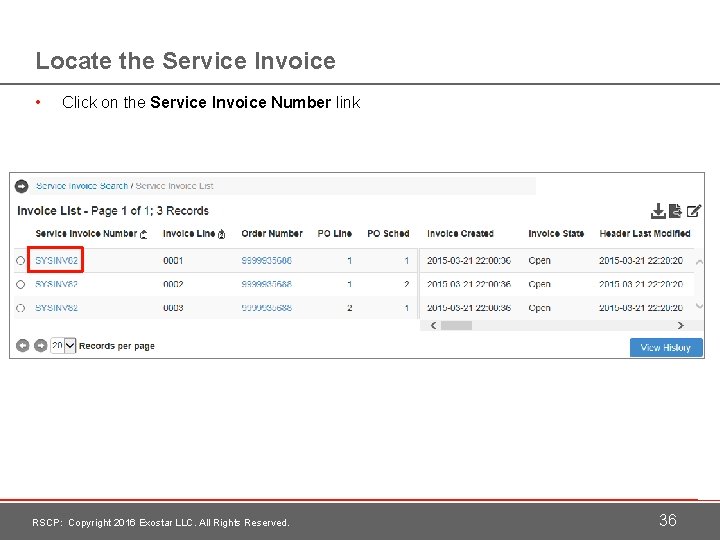Sort by Invoice Line column icon
Image resolution: width=720 pixels, height=540 pixels.
221,234
